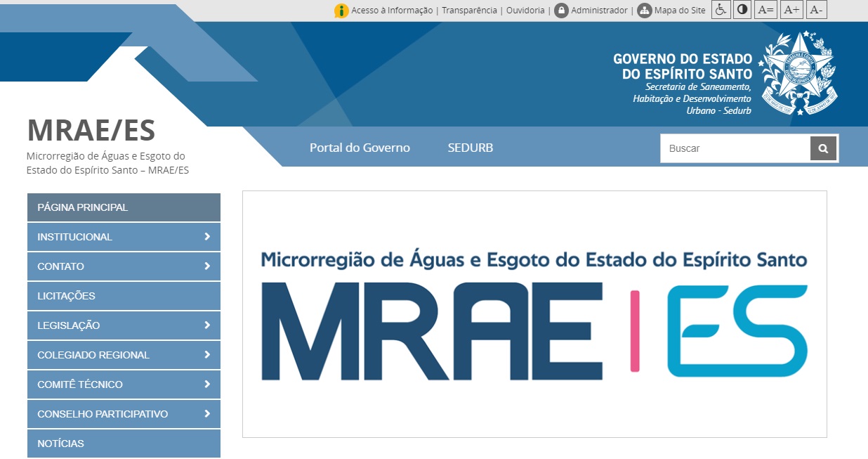
Task: Toggle high contrast mode for the site
Action: point(742,9)
